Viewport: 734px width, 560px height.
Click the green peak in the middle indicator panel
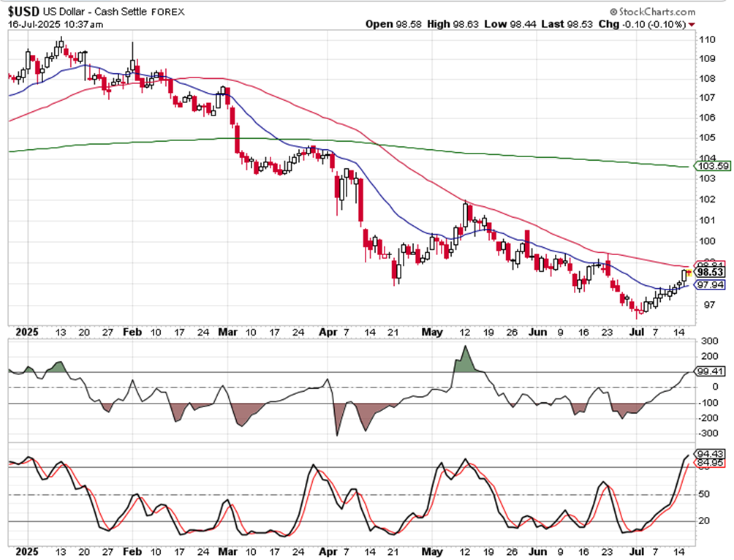(x=464, y=357)
